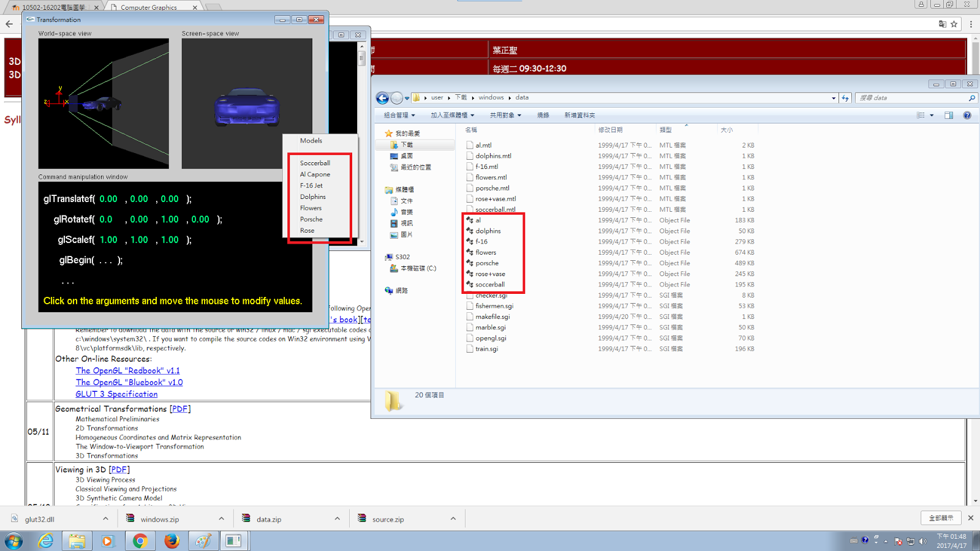Click the Explorer forward navigation arrow
The width and height of the screenshot is (980, 551).
397,98
